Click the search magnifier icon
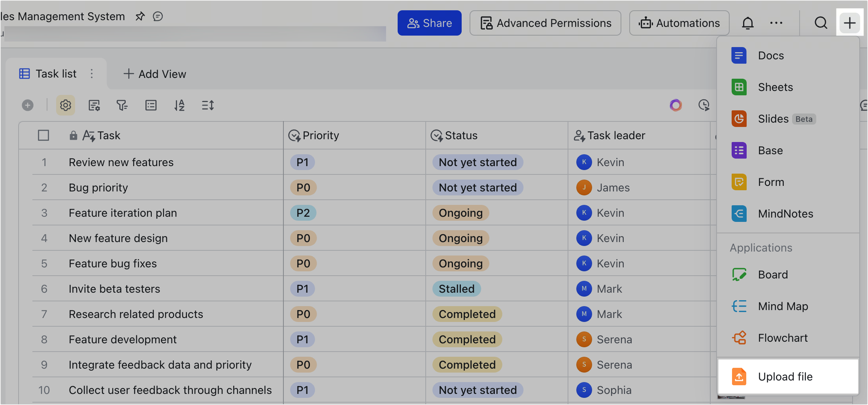 [x=821, y=23]
